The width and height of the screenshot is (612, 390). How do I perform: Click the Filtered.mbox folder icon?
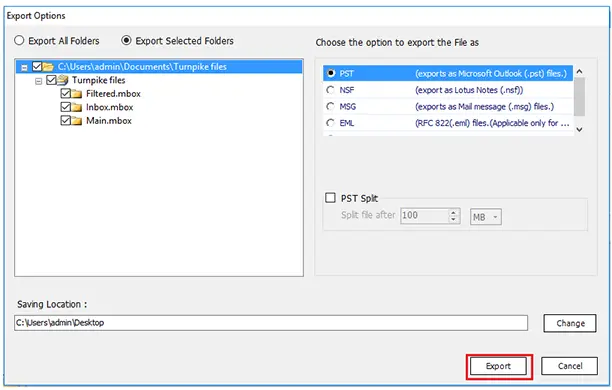click(x=76, y=94)
